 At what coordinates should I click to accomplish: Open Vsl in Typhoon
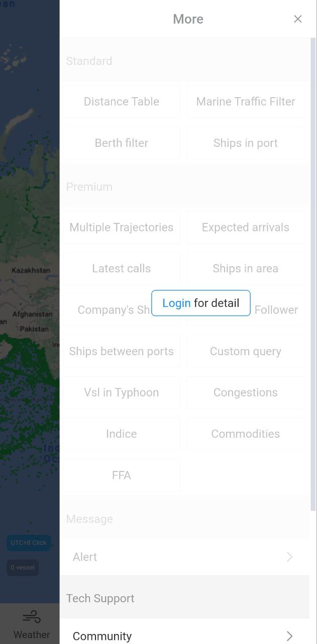(x=121, y=392)
